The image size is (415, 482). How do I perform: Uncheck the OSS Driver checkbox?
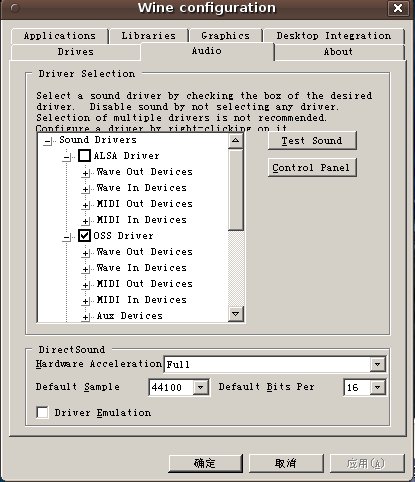click(x=84, y=236)
